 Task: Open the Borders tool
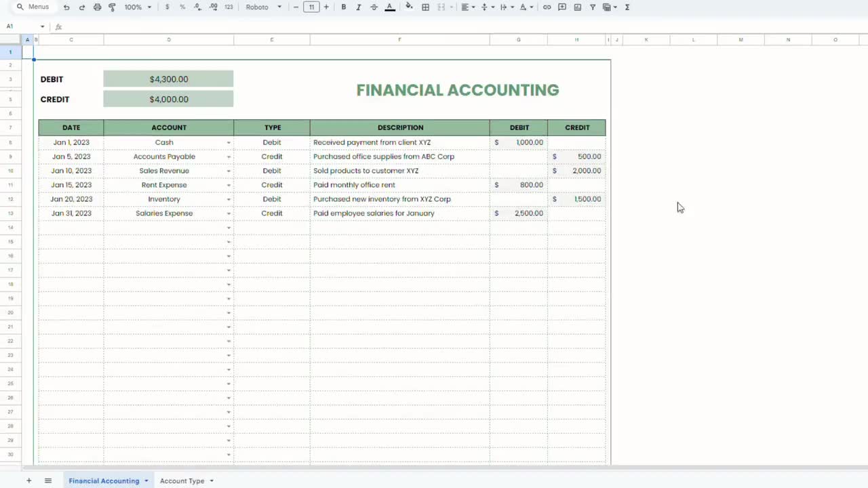pyautogui.click(x=425, y=7)
